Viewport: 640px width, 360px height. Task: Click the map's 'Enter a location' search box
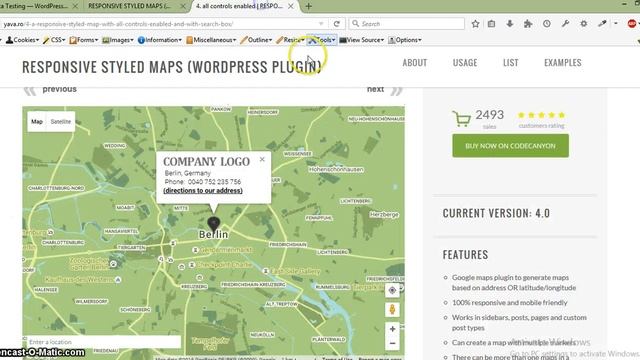104,342
